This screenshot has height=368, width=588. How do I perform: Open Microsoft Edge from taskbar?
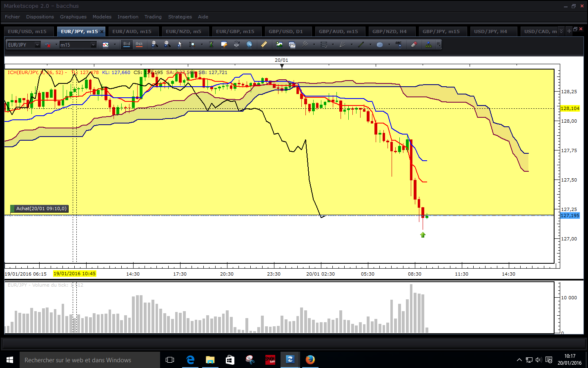[x=190, y=360]
